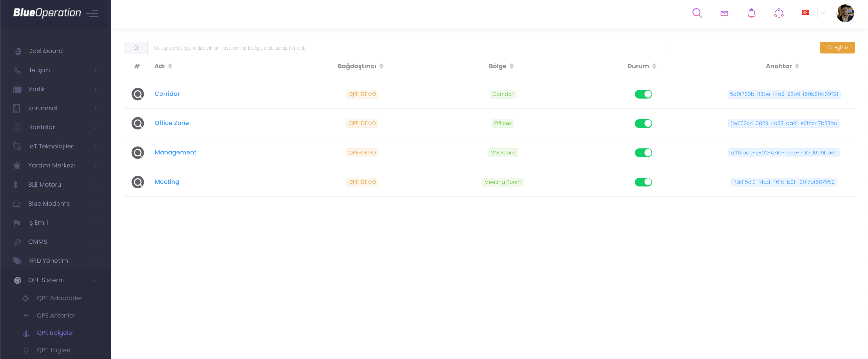Open the mail envelope icon
Screen dimensions: 868x359
click(x=724, y=13)
